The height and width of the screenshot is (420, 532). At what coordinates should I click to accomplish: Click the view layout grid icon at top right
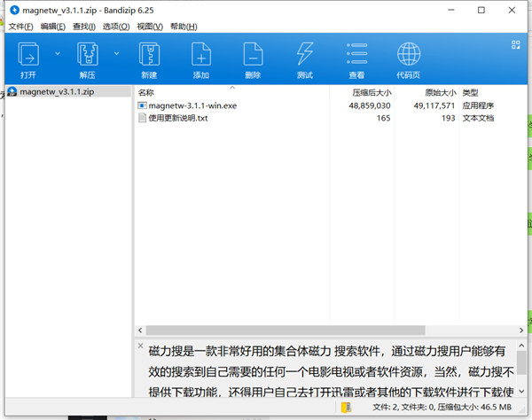(x=515, y=43)
